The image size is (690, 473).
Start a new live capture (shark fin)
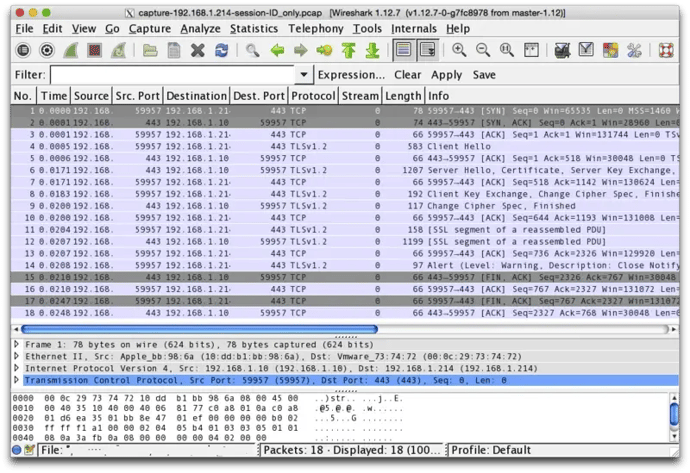[72, 50]
